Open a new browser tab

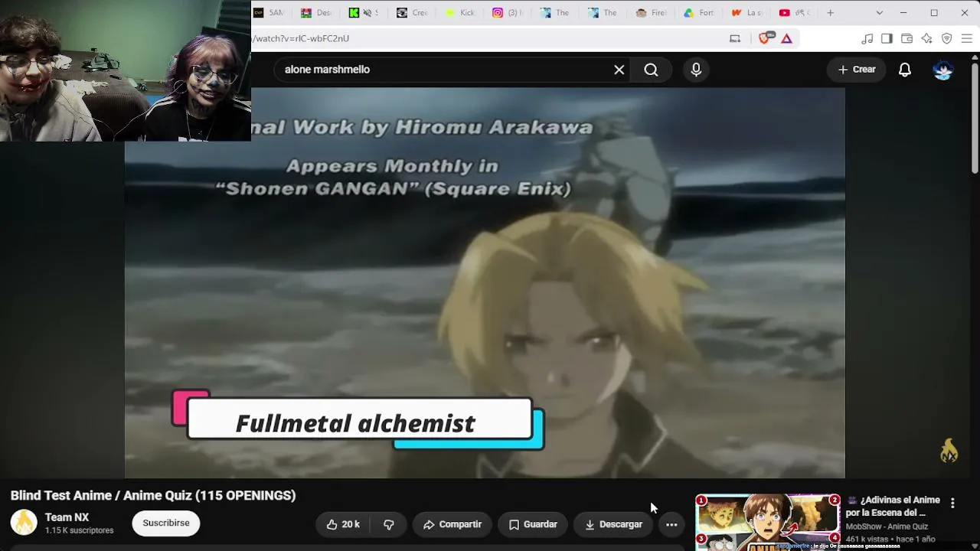pos(830,12)
